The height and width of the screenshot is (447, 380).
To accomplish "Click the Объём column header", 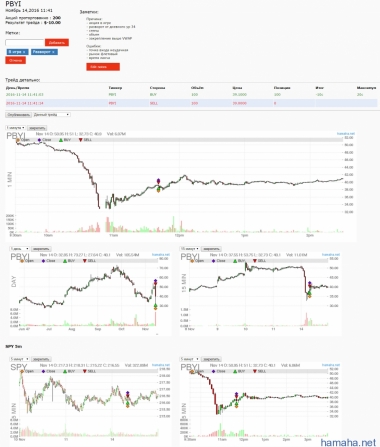I will pos(197,88).
